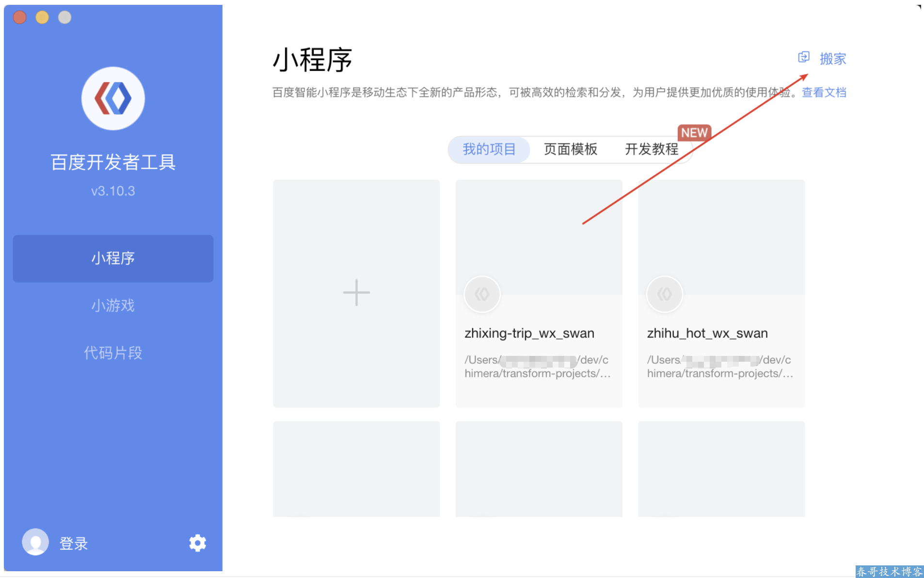Click the 小程序 page heading
Viewport: 924px width, 578px height.
pos(312,60)
